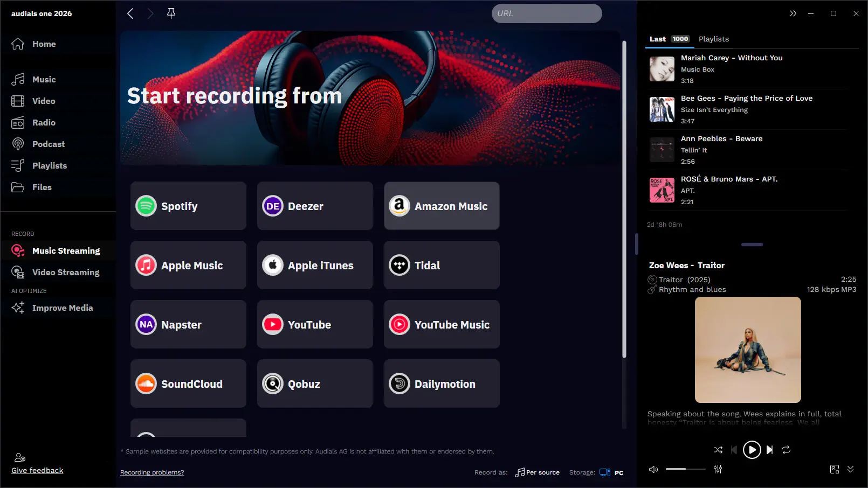Select Ann Peebles - Beware track

coord(748,150)
